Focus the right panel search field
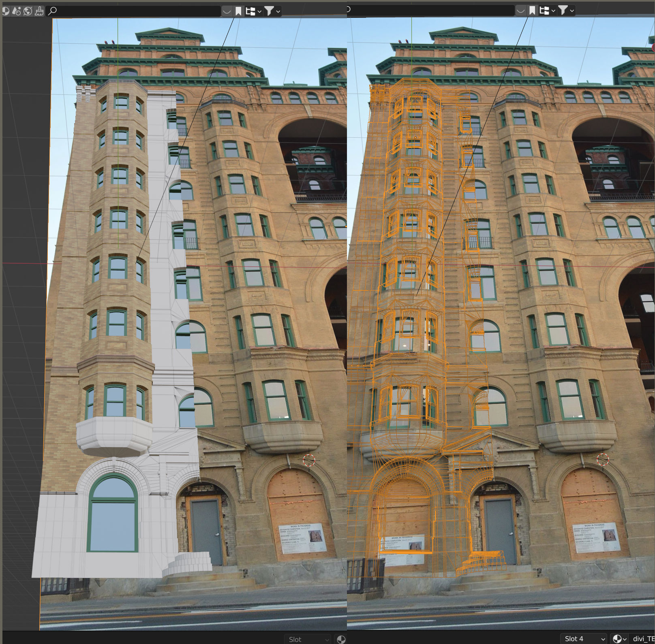Viewport: 655px width, 644px height. 430,10
